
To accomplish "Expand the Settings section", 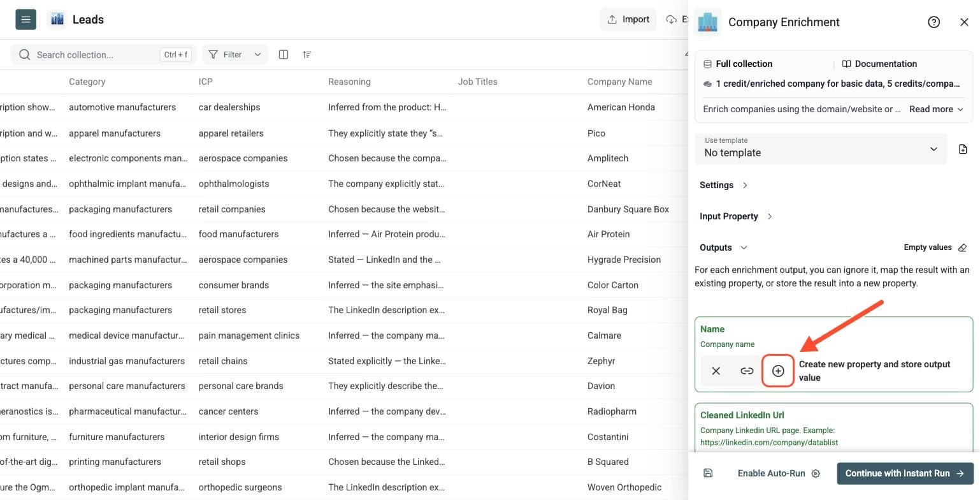I will click(x=723, y=185).
